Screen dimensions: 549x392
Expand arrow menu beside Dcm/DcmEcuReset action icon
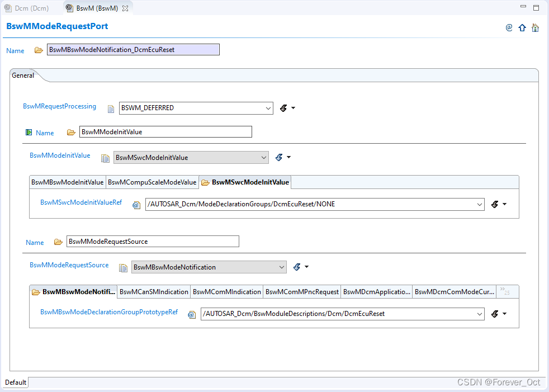click(x=504, y=314)
